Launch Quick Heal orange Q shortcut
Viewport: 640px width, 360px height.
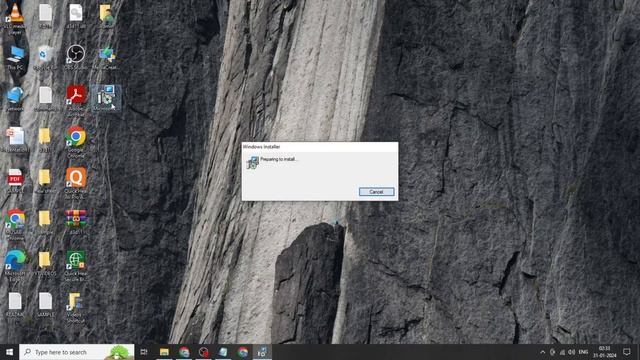click(x=76, y=182)
